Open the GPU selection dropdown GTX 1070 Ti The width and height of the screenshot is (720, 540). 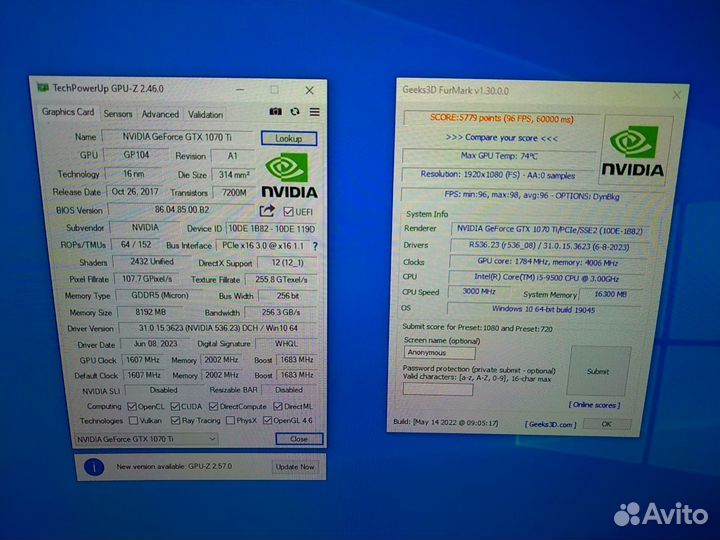(x=146, y=439)
